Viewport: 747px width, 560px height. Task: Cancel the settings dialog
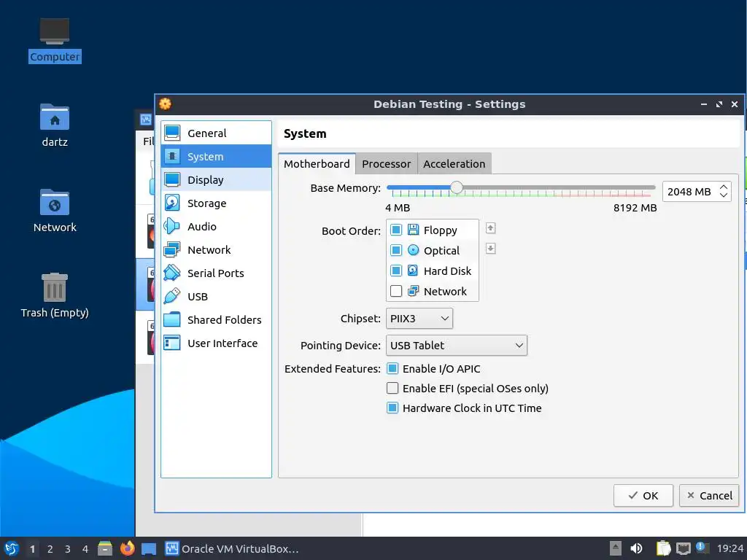pos(709,496)
